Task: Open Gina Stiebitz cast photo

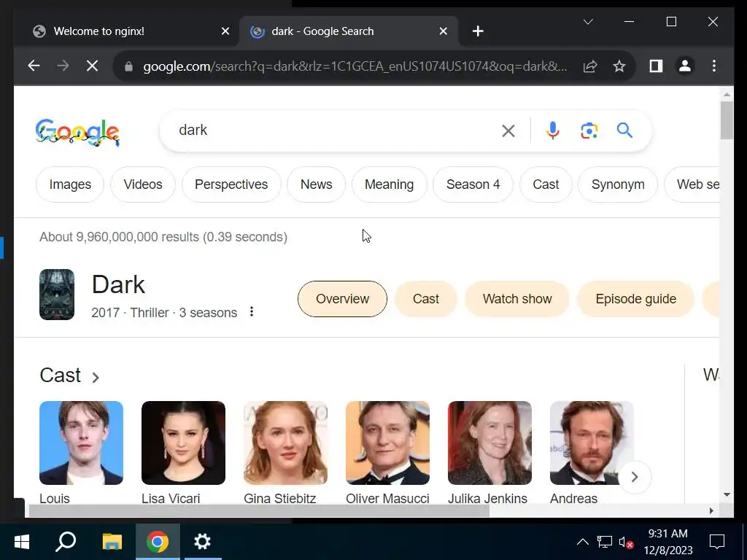Action: tap(285, 443)
